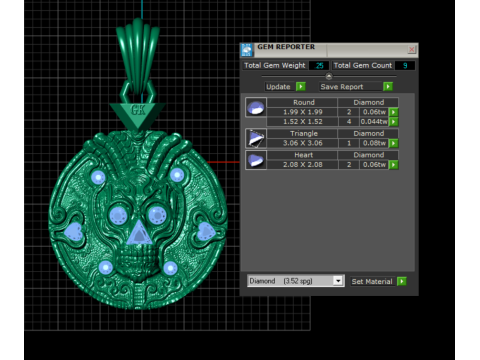480x360 pixels.
Task: Click green arrow on Triangle 3.06 X 3.06 row
Action: (x=394, y=143)
